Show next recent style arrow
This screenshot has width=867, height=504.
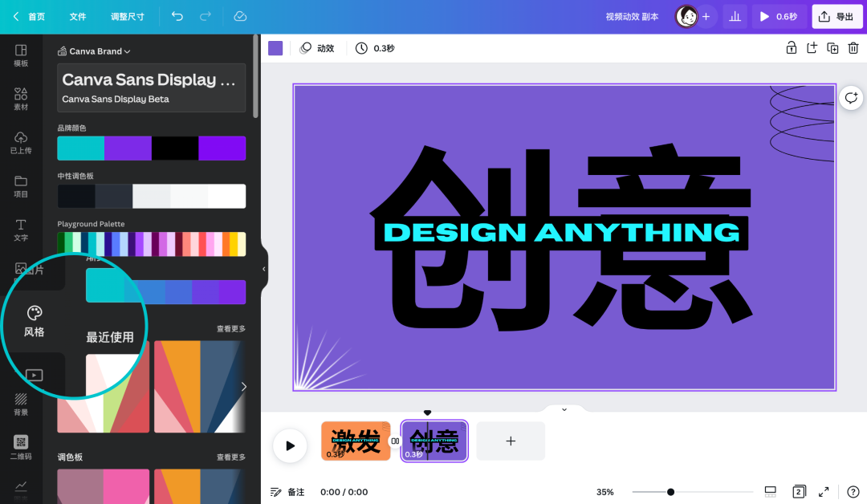click(x=243, y=386)
